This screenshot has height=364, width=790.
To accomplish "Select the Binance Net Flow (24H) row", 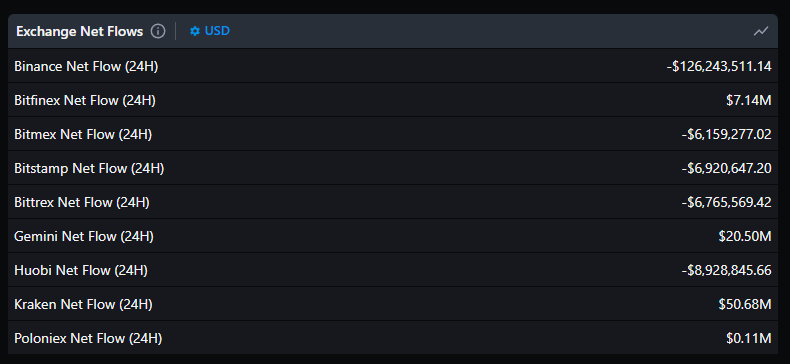I will tap(393, 66).
